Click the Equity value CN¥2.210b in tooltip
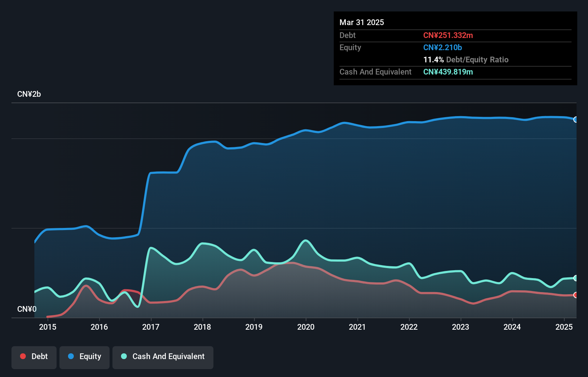This screenshot has height=377, width=588. [443, 47]
